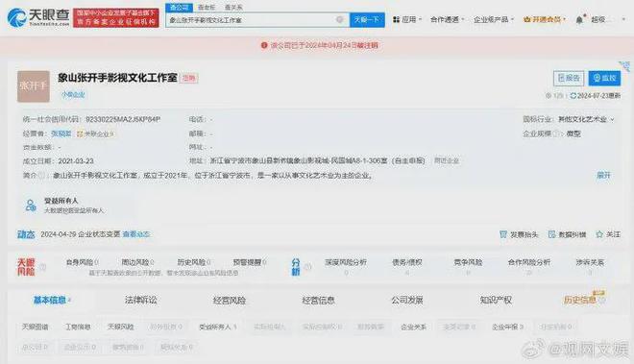Open the notification bell
This screenshot has height=364, width=634.
579,20
